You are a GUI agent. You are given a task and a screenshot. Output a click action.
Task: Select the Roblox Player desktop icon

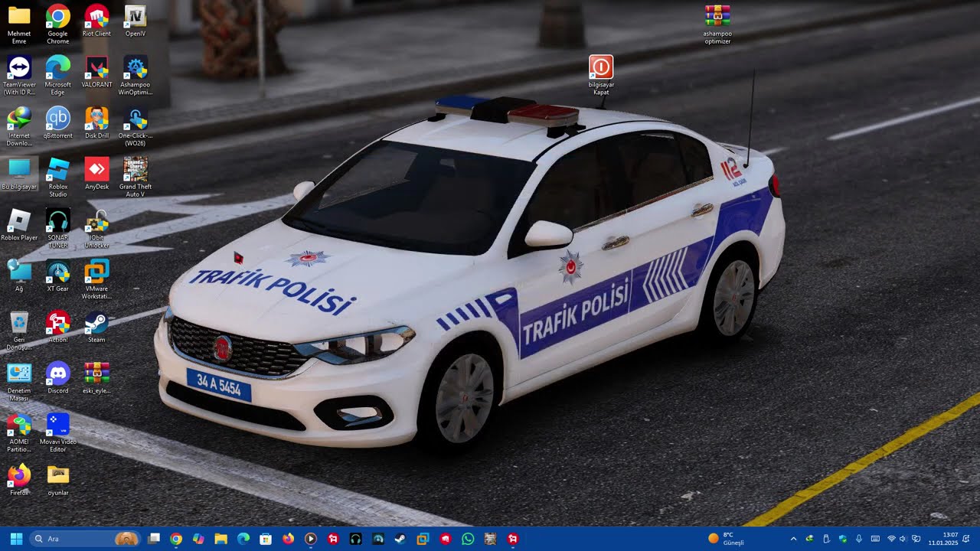click(19, 225)
